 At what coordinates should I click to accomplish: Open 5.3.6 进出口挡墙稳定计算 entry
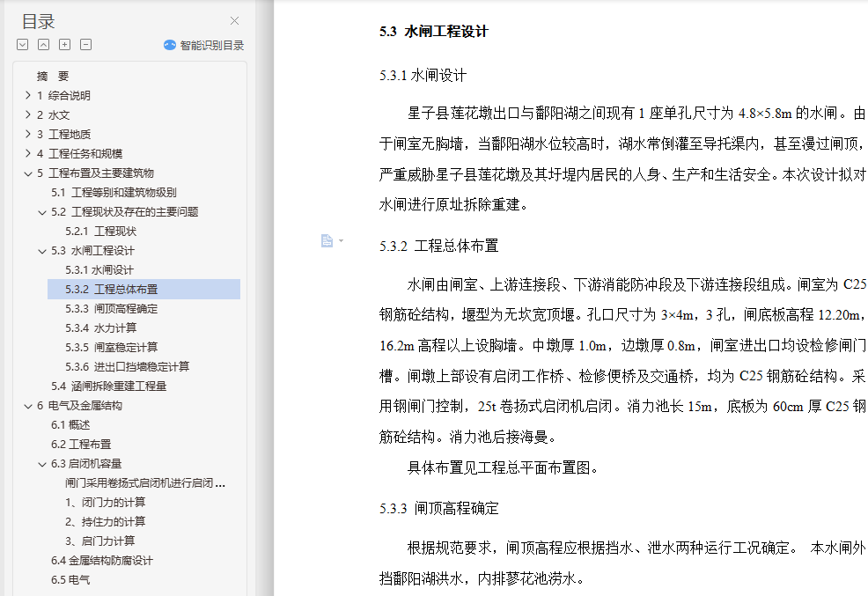[128, 367]
